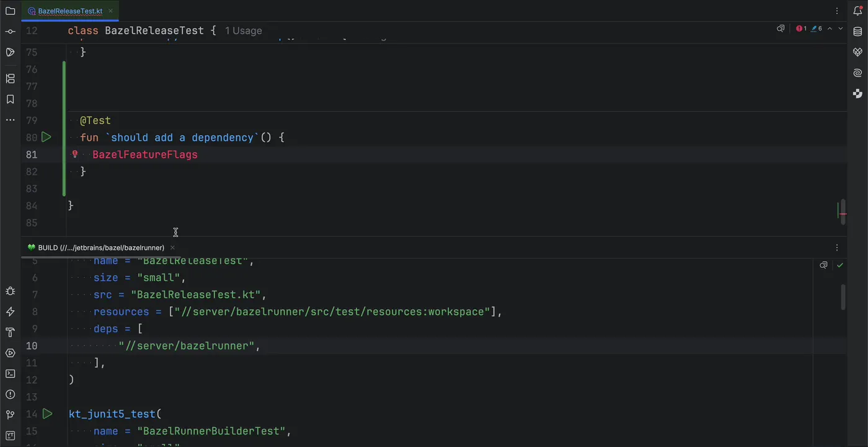Viewport: 868px width, 447px height.
Task: Open the Database tool window icon
Action: pos(857,32)
